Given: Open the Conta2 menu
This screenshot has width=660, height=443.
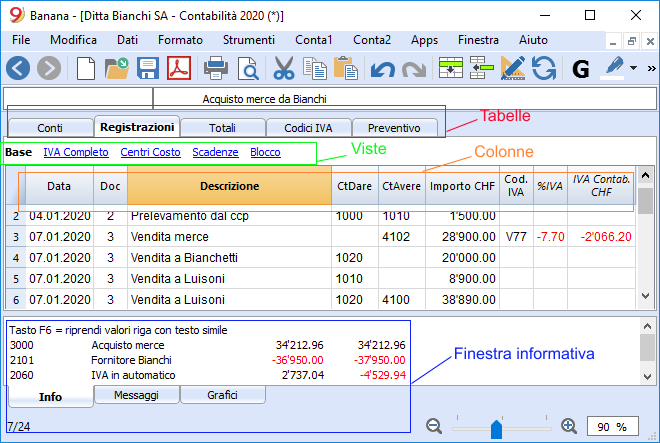Looking at the screenshot, I should click(x=372, y=40).
